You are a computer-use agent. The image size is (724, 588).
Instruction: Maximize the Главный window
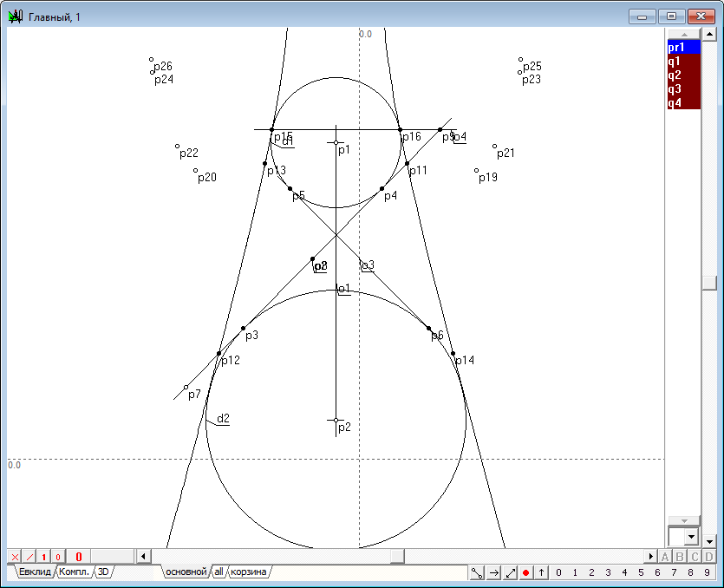pyautogui.click(x=672, y=16)
